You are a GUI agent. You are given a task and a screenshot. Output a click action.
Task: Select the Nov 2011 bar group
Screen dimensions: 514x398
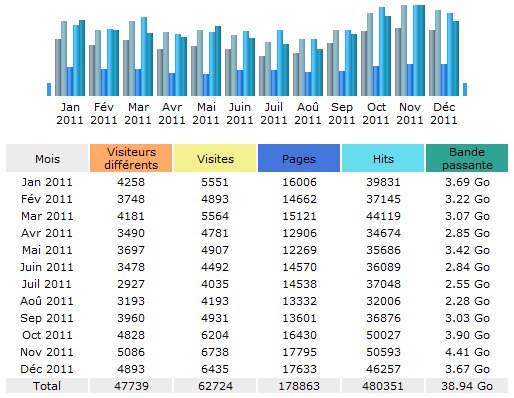(x=410, y=50)
